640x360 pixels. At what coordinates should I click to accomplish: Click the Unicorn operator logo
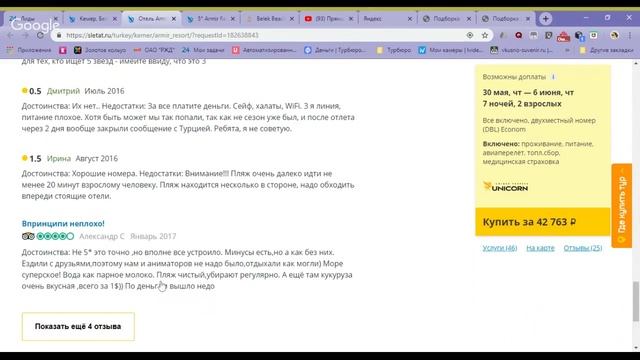pyautogui.click(x=506, y=187)
